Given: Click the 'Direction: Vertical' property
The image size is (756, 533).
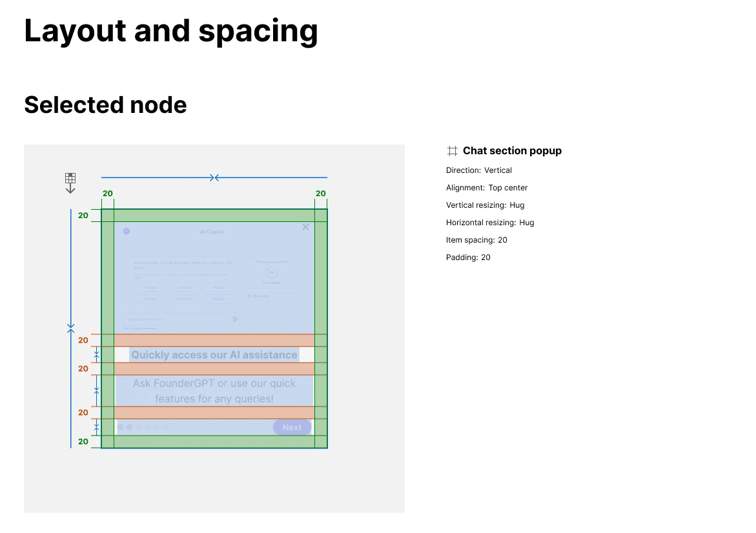Looking at the screenshot, I should point(479,170).
